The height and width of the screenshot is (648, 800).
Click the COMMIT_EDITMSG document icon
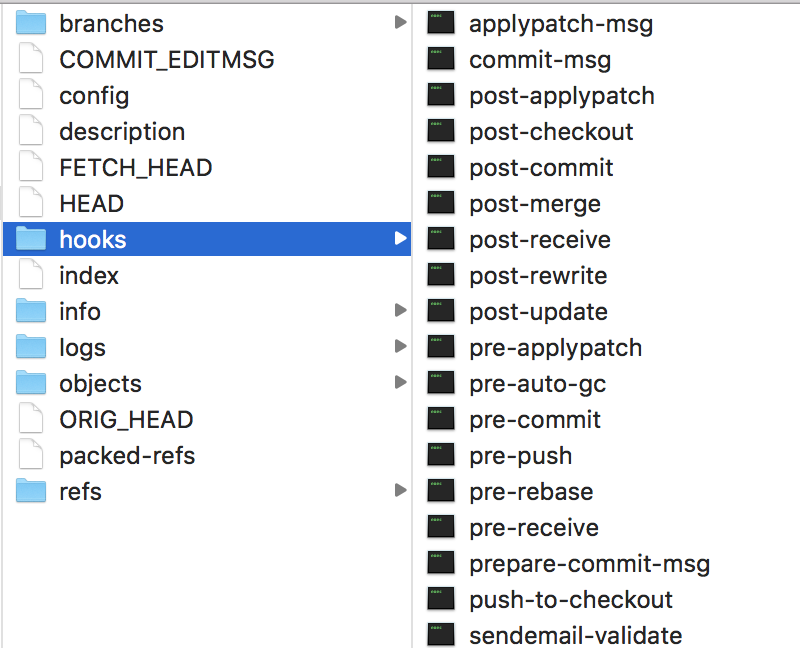30,59
